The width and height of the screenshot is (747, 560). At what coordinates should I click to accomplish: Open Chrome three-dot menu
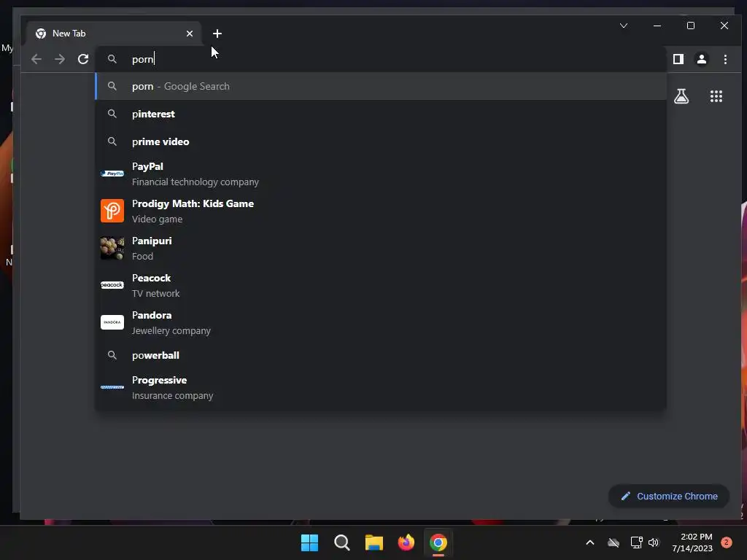(725, 59)
